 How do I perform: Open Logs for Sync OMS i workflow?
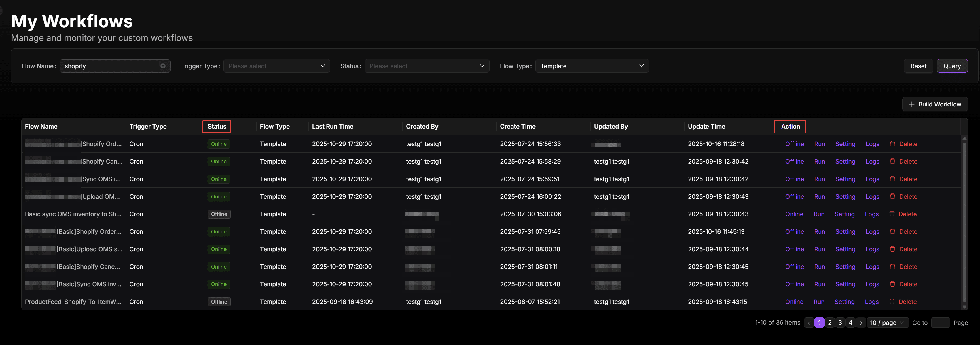872,179
